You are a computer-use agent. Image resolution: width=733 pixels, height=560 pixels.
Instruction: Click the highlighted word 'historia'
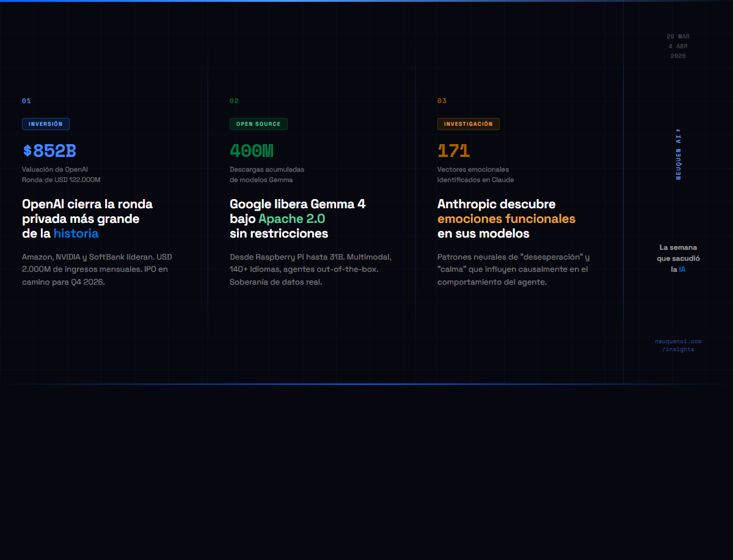(x=76, y=233)
